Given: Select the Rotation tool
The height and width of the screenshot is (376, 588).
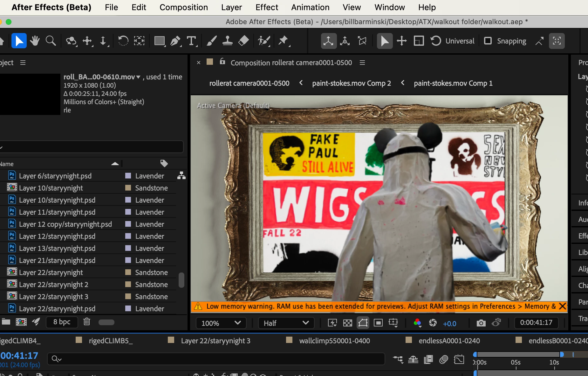Looking at the screenshot, I should pyautogui.click(x=123, y=41).
